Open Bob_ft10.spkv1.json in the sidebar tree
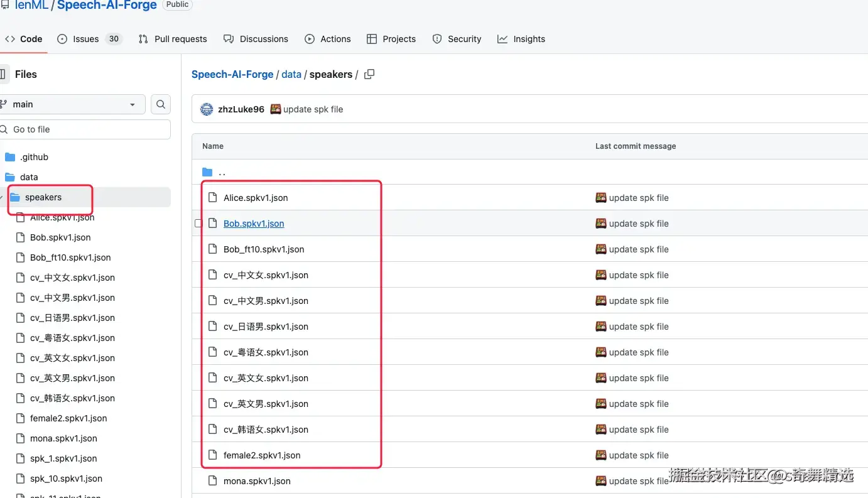This screenshot has width=868, height=498. 70,257
